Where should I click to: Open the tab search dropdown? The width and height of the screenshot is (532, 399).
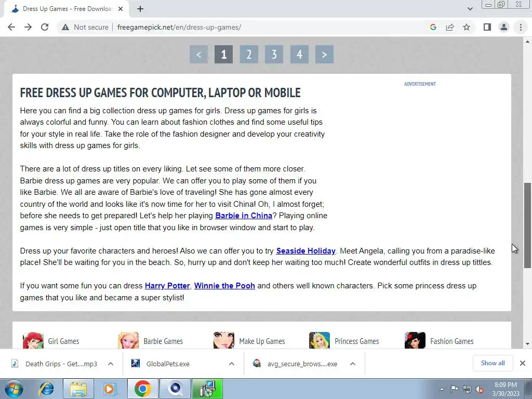coord(470,9)
